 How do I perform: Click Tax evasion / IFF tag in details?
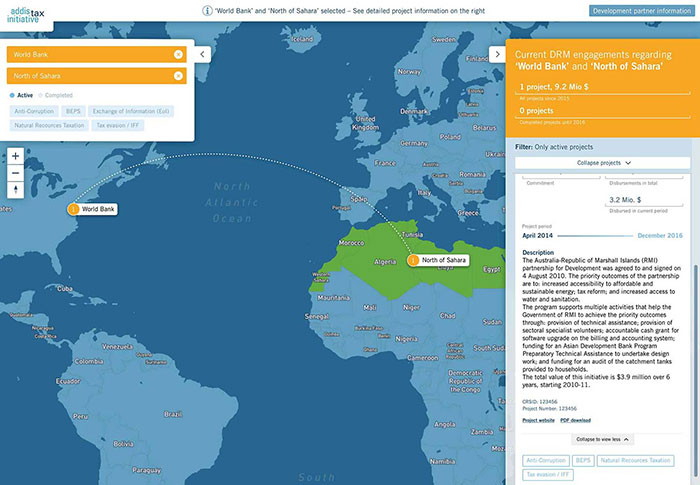click(x=548, y=475)
